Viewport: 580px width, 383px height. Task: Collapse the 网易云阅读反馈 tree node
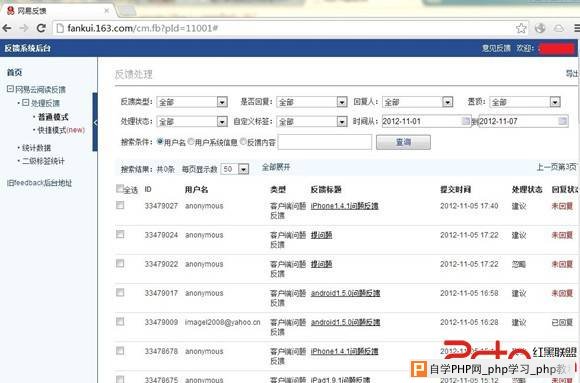pos(10,89)
